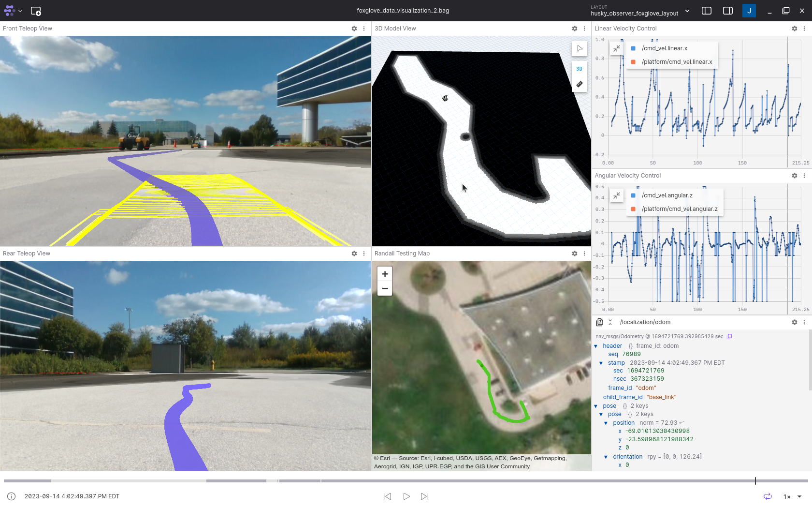Collapse the orientation tree node

606,457
